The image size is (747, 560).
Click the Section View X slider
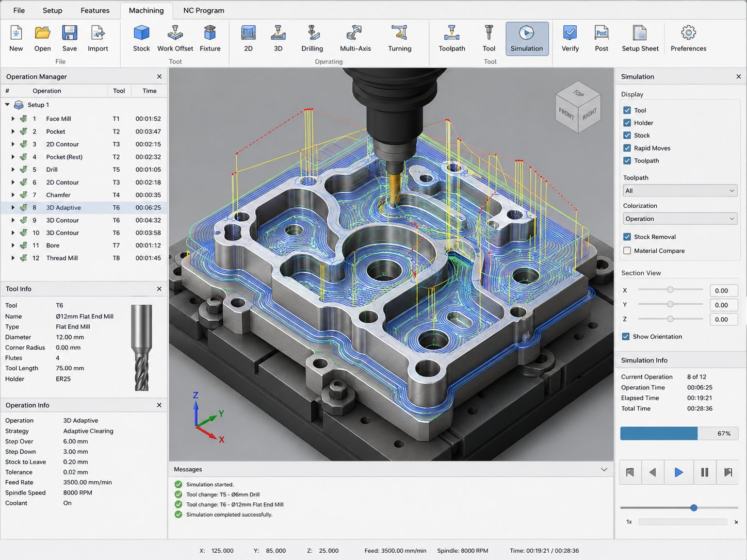click(x=670, y=290)
